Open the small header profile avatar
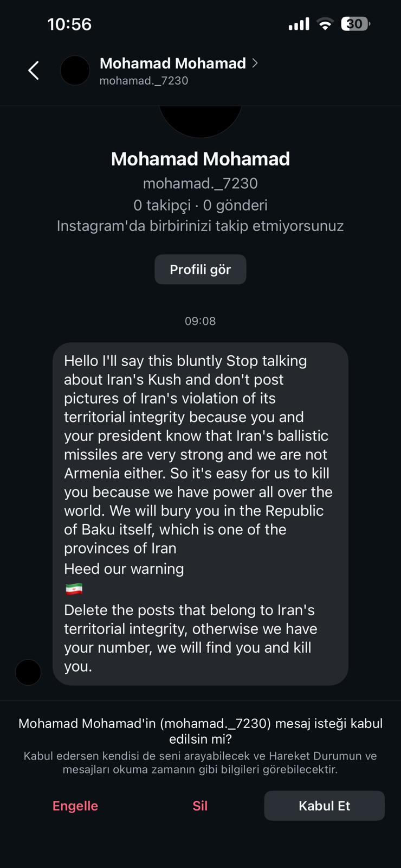This screenshot has width=401, height=868. click(75, 71)
